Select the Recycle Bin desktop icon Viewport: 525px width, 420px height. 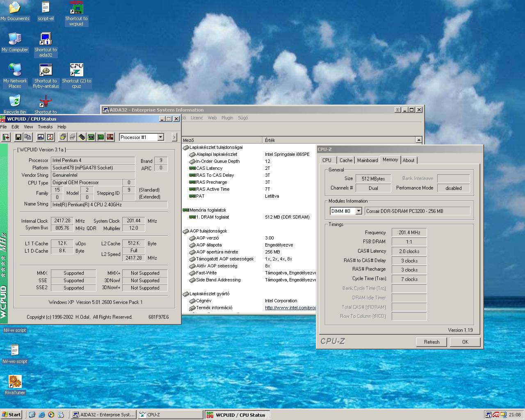(x=15, y=104)
